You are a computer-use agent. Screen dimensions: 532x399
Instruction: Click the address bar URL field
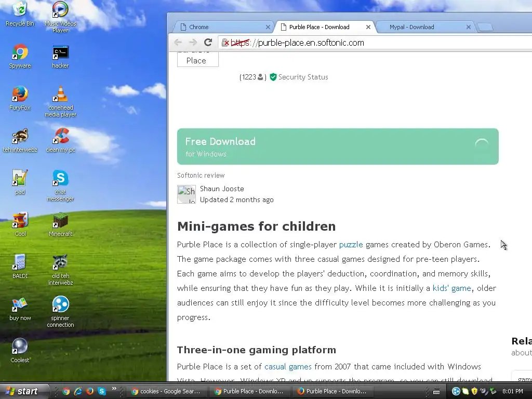[x=375, y=43]
